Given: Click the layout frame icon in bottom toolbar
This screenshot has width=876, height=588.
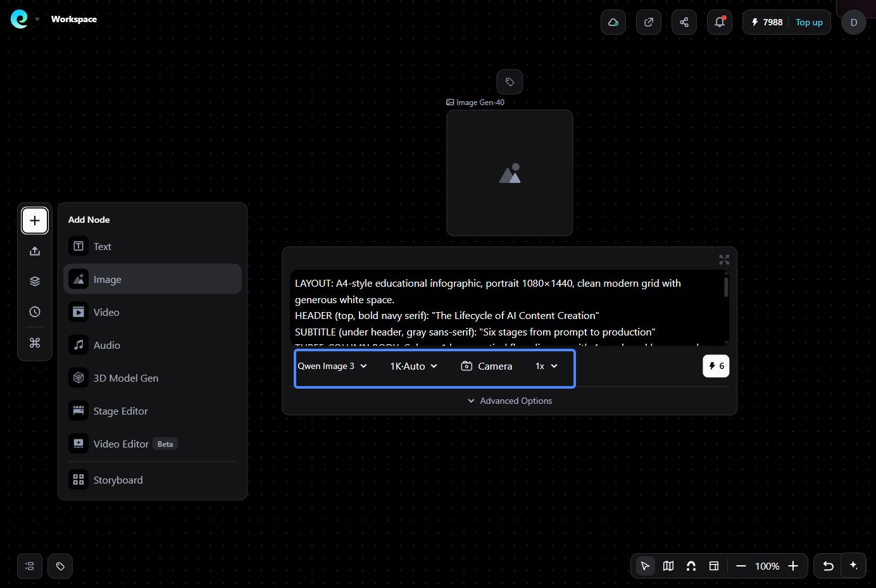Looking at the screenshot, I should [714, 566].
